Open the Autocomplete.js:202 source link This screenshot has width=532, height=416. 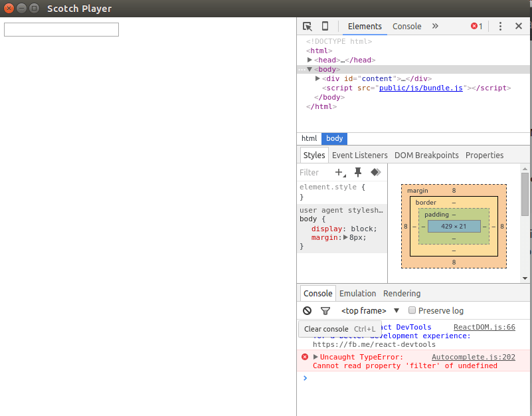(474, 358)
